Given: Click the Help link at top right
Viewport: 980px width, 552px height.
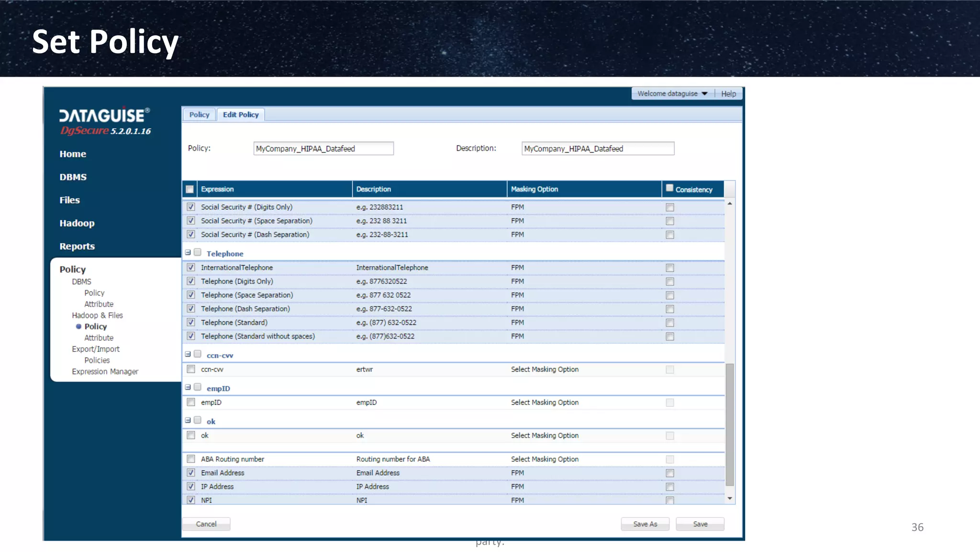Looking at the screenshot, I should [x=728, y=94].
